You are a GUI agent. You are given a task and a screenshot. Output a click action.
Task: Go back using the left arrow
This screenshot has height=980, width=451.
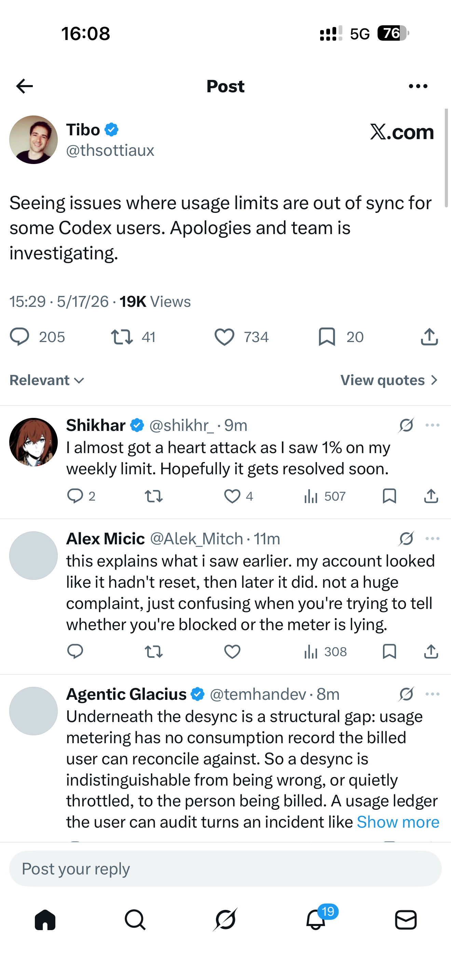point(24,86)
